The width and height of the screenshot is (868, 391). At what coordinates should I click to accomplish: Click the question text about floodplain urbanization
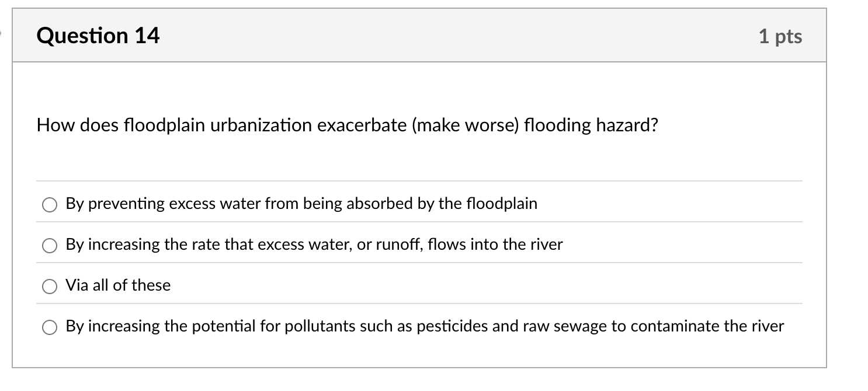348,125
